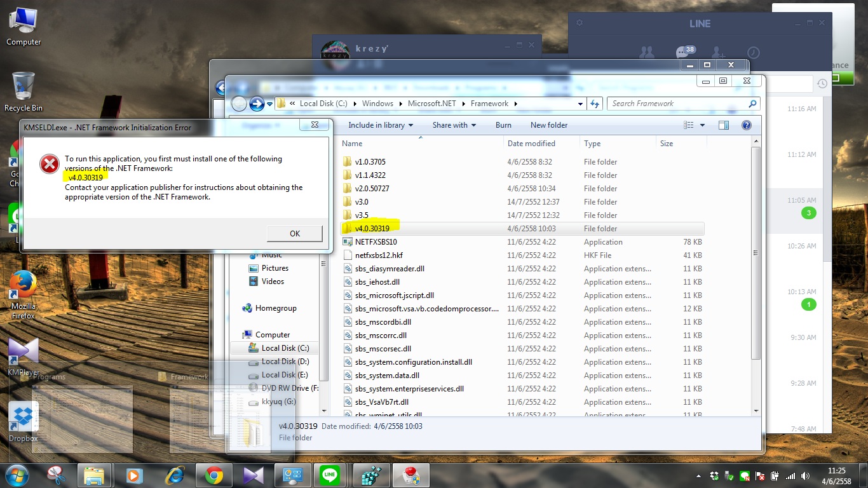868x488 pixels.
Task: Sort files by Date modified column
Action: 541,144
